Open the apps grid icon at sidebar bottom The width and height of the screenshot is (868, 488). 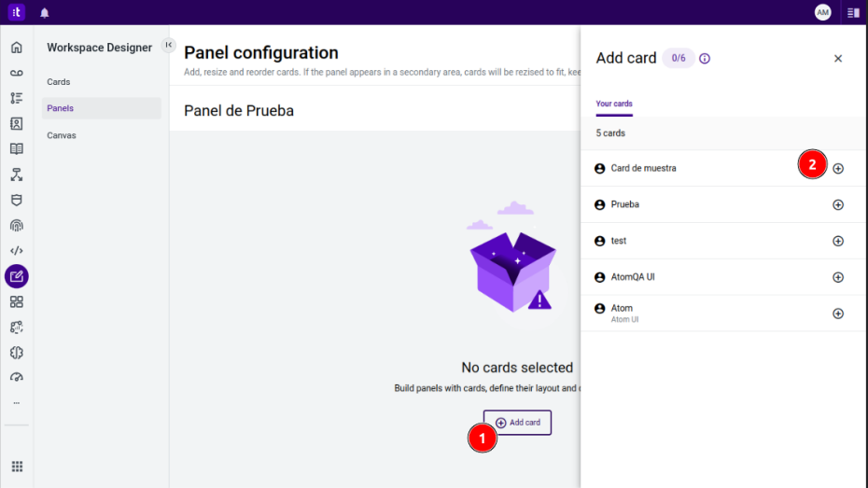click(16, 467)
